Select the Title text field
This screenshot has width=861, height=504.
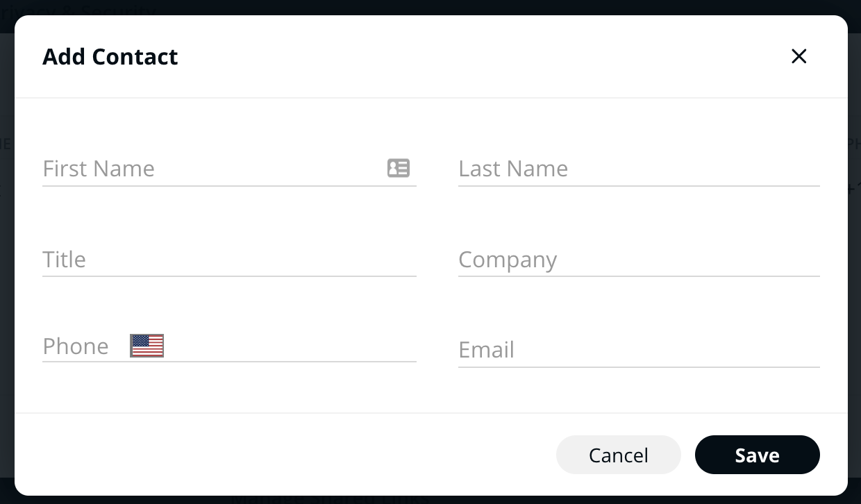click(229, 260)
